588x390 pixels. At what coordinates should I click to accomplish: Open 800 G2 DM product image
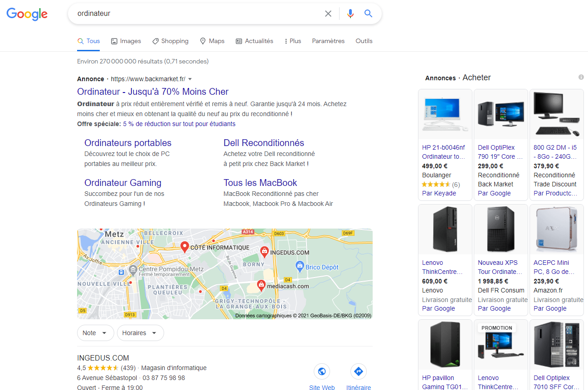(x=557, y=114)
